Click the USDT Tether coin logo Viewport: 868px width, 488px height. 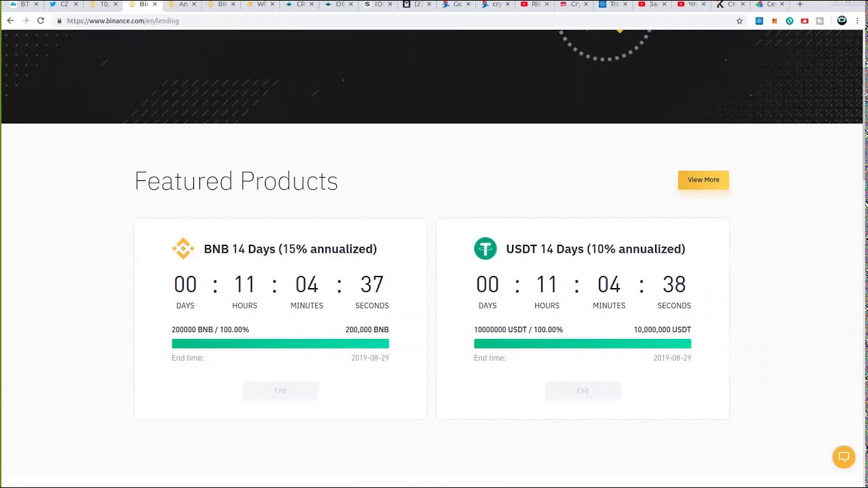[x=485, y=249]
